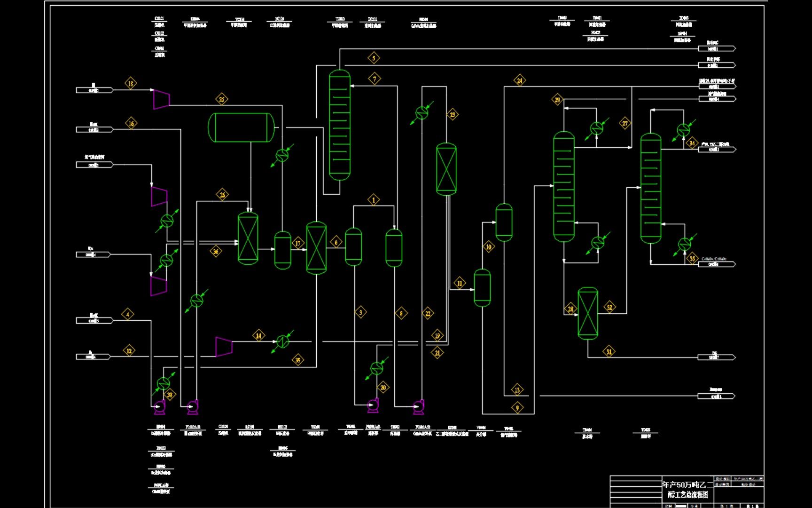The width and height of the screenshot is (812, 508).
Task: Select the pump at the bottom of stream 22
Action: pos(418,407)
